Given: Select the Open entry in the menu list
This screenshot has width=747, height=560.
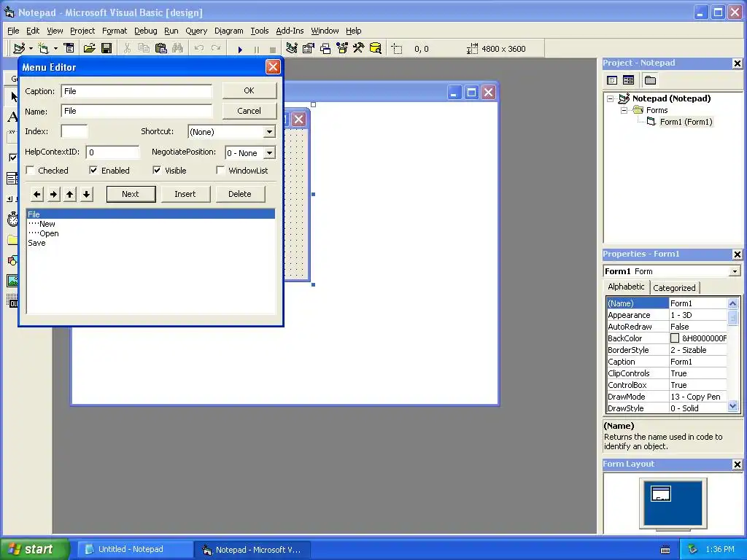Looking at the screenshot, I should tap(150, 233).
